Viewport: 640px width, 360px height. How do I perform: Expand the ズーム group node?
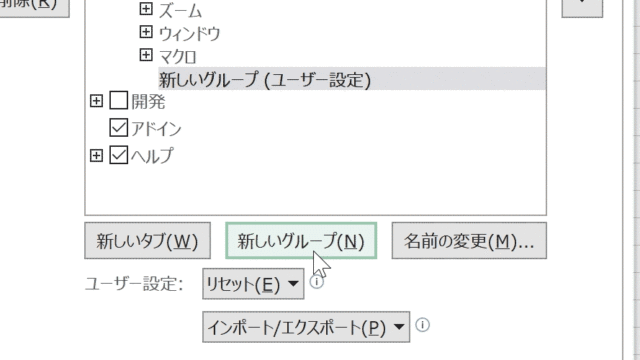click(x=146, y=9)
